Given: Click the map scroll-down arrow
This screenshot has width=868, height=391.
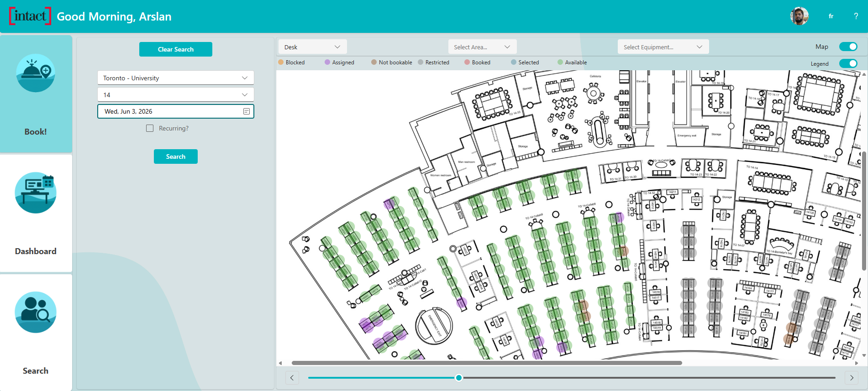Looking at the screenshot, I should (864, 355).
